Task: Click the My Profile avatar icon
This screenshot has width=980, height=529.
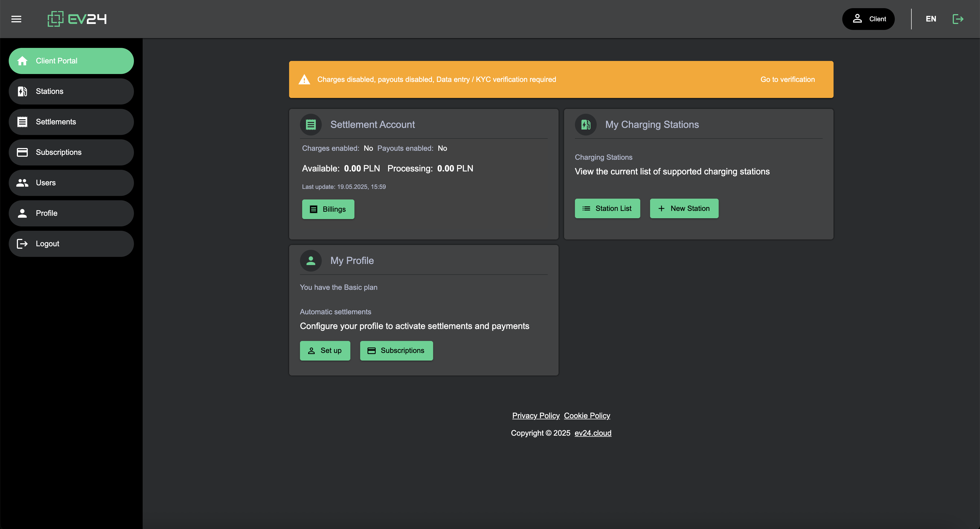Action: coord(311,260)
